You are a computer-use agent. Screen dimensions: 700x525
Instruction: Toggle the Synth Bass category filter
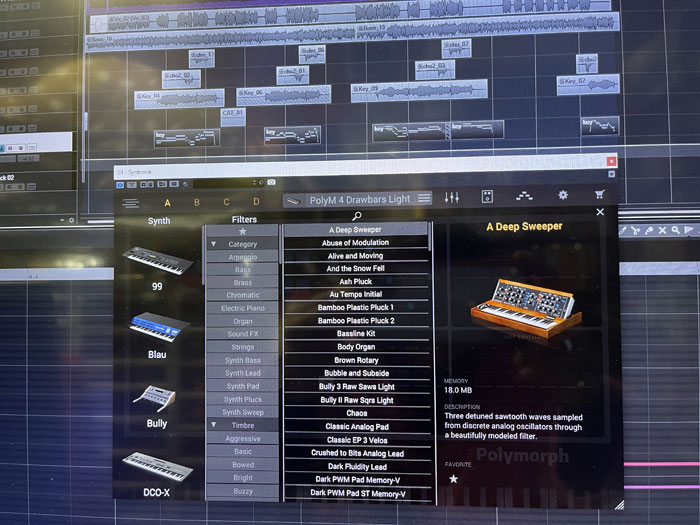point(242,360)
